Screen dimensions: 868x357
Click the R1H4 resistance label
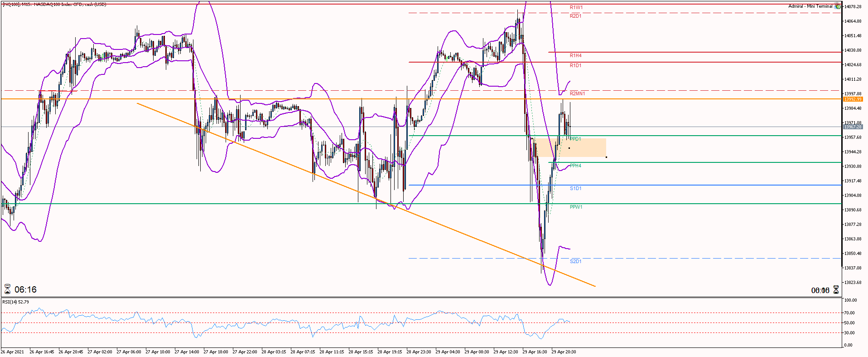tap(575, 55)
